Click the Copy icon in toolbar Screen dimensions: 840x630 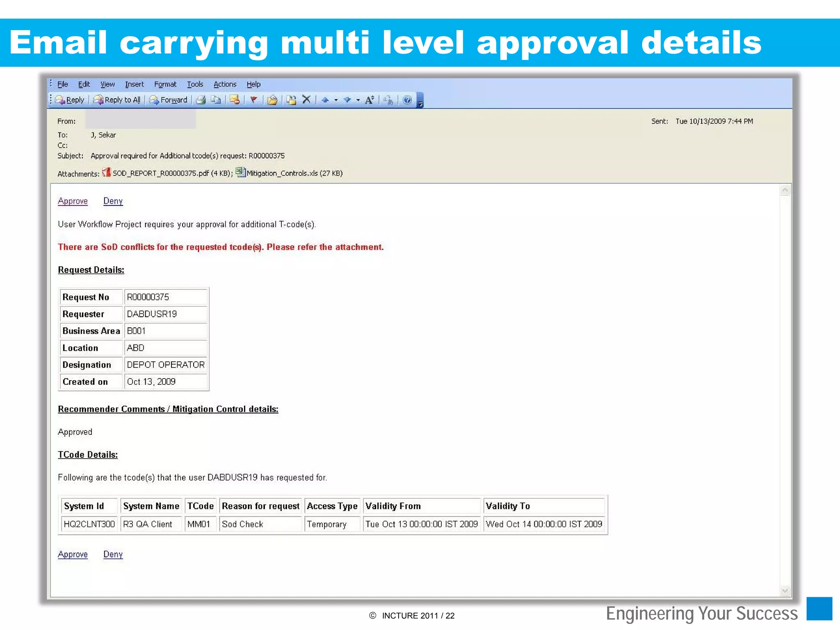tap(216, 100)
